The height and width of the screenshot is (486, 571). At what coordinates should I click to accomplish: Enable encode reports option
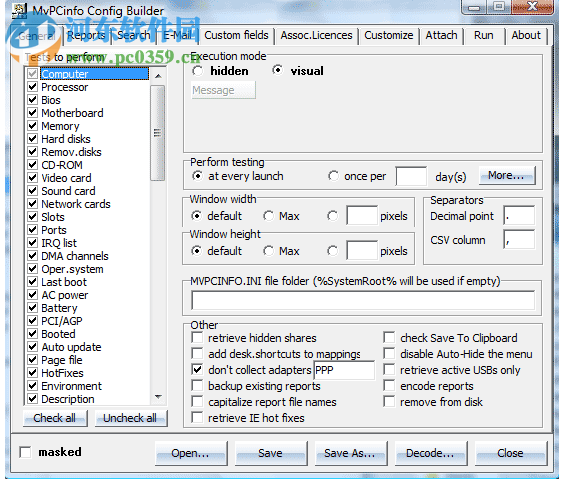click(389, 386)
